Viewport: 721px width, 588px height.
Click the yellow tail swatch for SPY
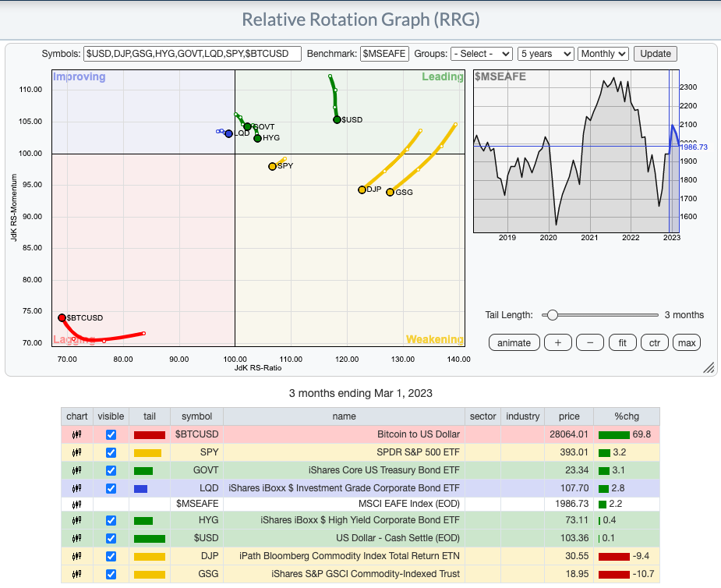(x=147, y=453)
